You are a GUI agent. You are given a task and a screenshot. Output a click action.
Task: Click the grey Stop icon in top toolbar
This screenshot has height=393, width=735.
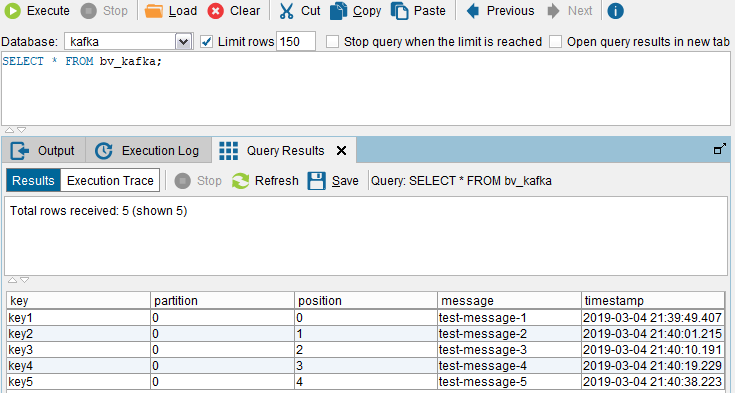pos(88,11)
